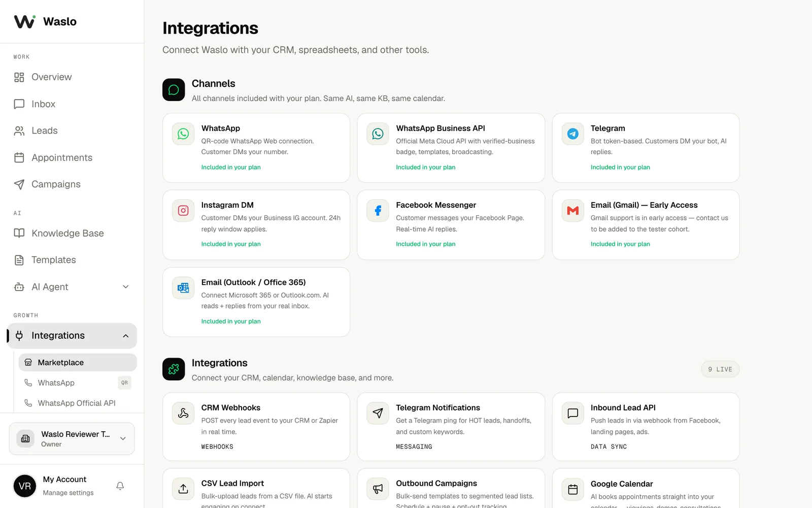
Task: Click the Integrations section puzzle icon
Action: [174, 369]
